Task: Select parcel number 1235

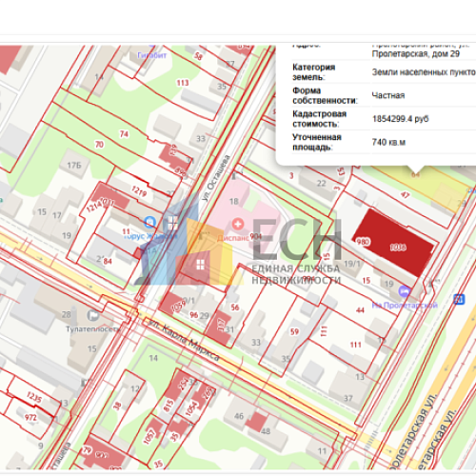Action: [x=34, y=397]
